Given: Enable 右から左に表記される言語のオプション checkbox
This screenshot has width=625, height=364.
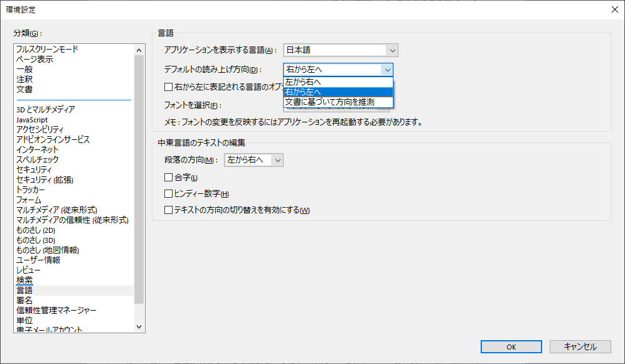Looking at the screenshot, I should coord(169,87).
